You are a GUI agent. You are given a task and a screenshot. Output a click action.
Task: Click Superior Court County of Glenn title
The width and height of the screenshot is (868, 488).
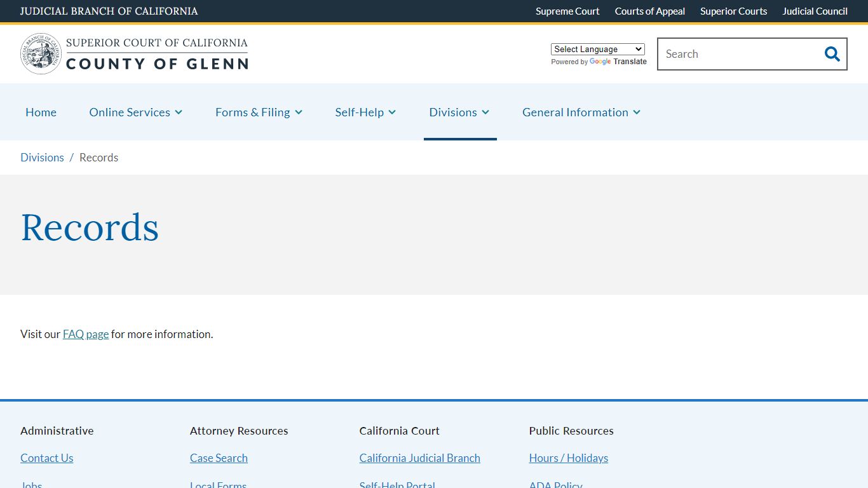point(157,53)
